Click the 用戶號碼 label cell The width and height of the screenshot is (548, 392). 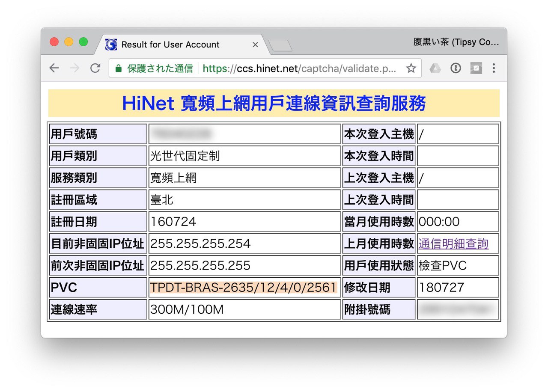[x=98, y=134]
